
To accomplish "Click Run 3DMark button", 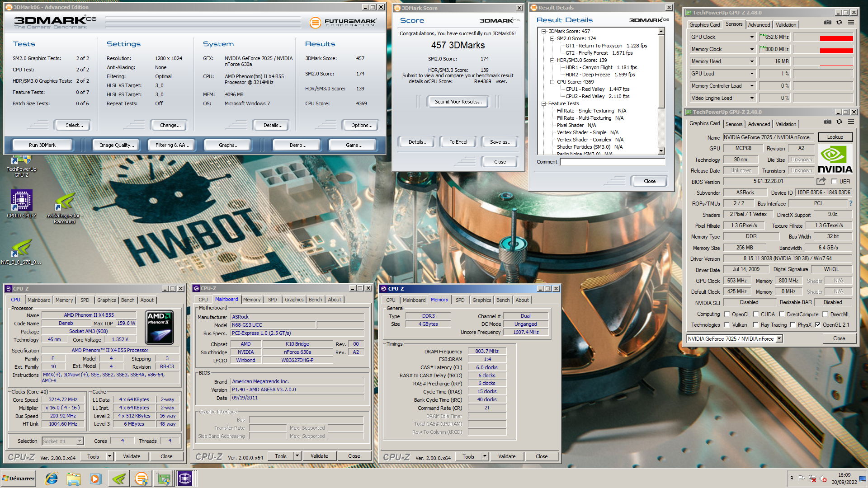I will click(42, 145).
